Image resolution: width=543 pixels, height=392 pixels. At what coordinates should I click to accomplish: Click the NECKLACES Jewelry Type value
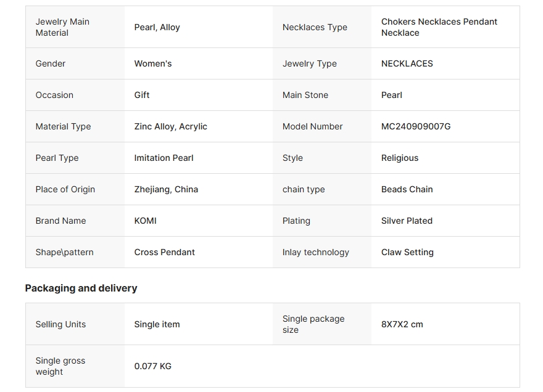click(x=407, y=63)
